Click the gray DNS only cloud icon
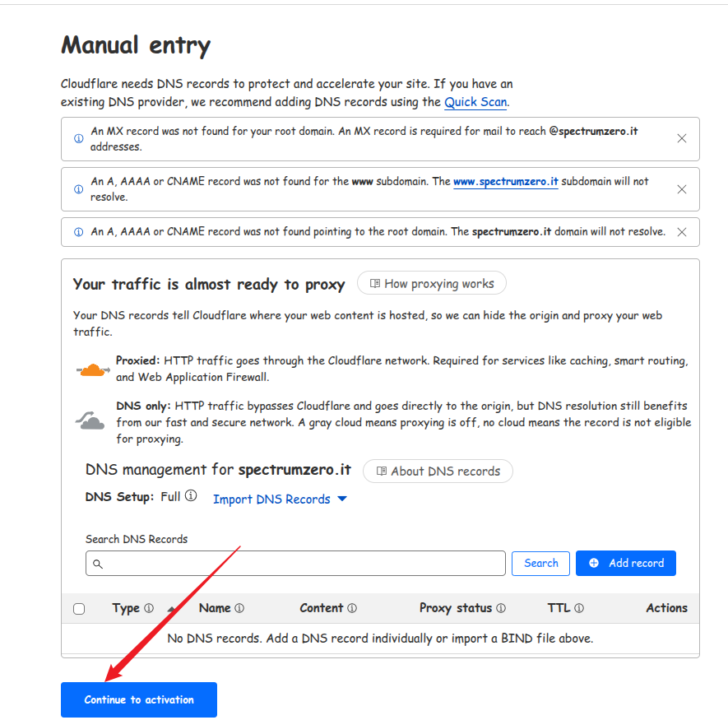The width and height of the screenshot is (728, 720). [x=90, y=421]
